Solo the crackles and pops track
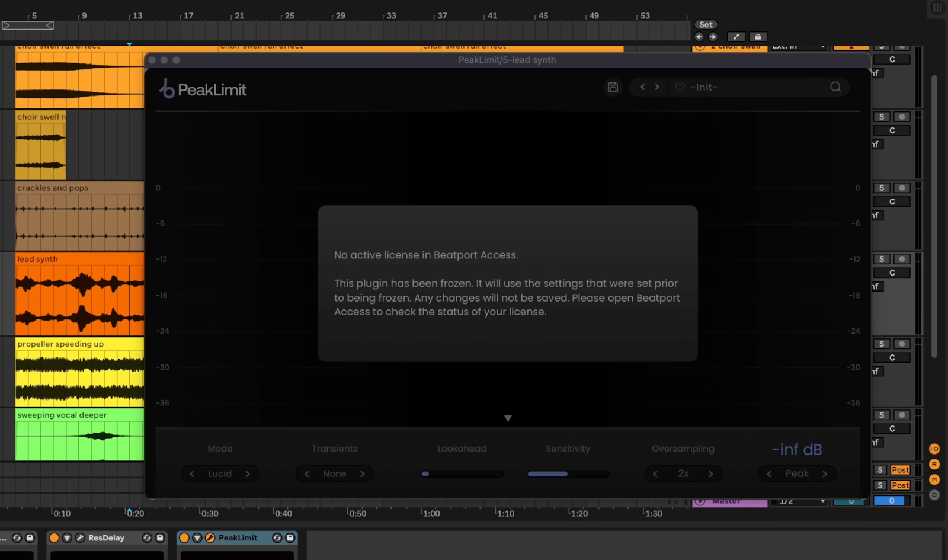This screenshot has height=560, width=948. pos(882,188)
